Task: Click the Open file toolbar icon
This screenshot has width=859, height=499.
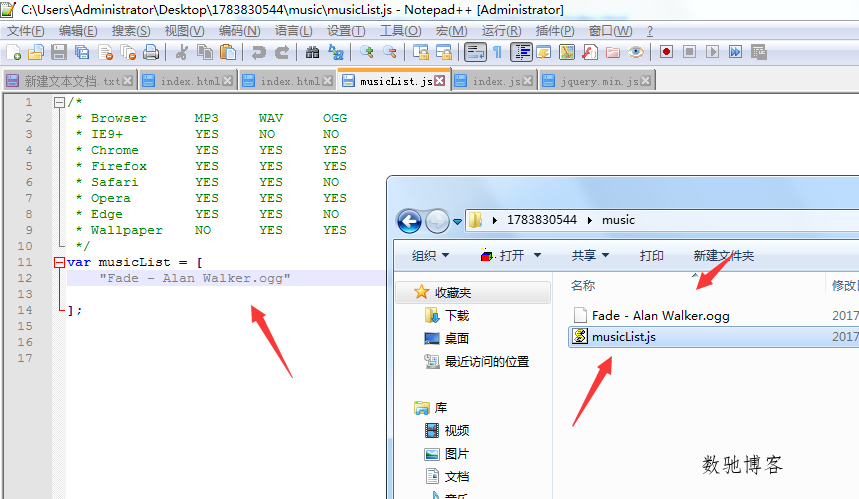Action: (36, 53)
